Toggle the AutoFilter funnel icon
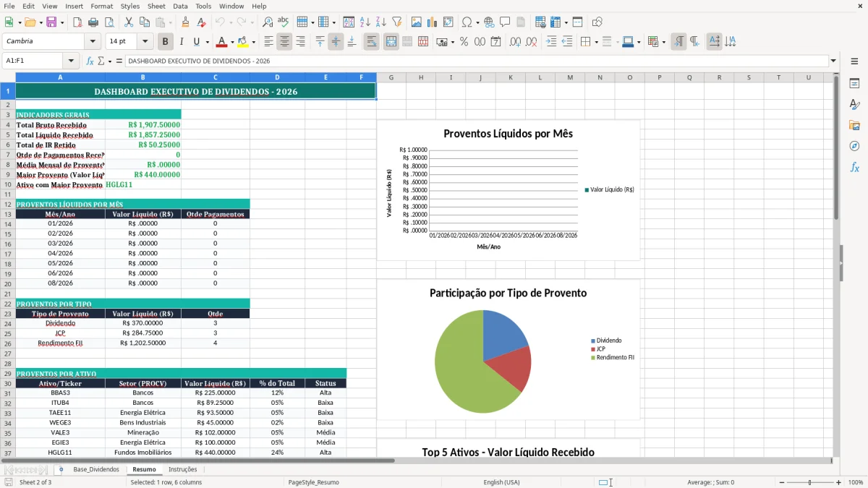This screenshot has width=868, height=488. coord(396,22)
